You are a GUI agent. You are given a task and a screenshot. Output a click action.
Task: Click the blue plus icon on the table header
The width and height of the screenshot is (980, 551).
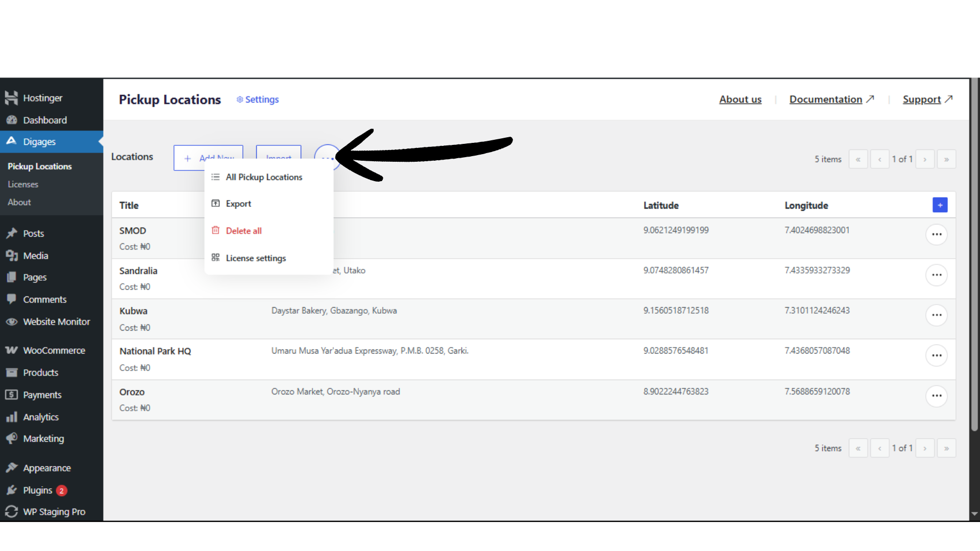940,205
